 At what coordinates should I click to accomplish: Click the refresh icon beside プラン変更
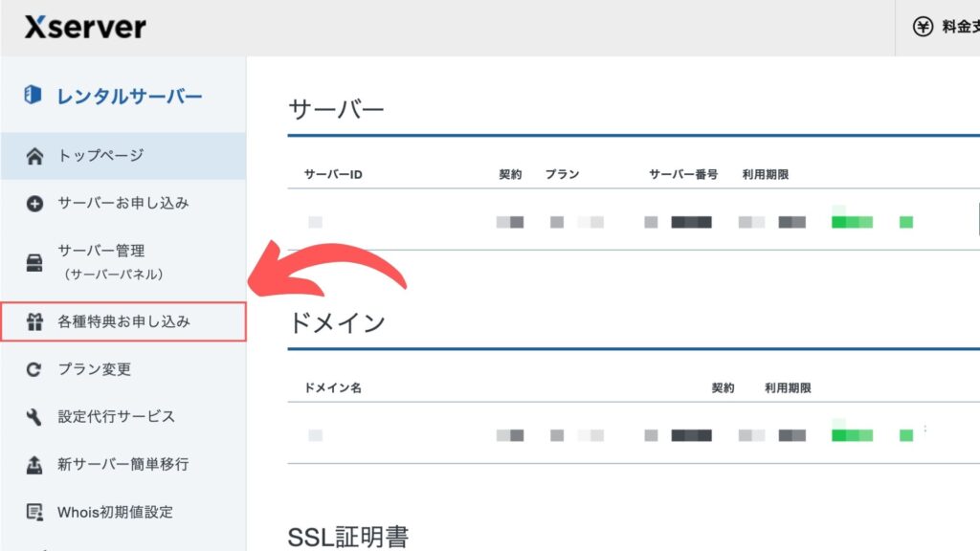[33, 369]
